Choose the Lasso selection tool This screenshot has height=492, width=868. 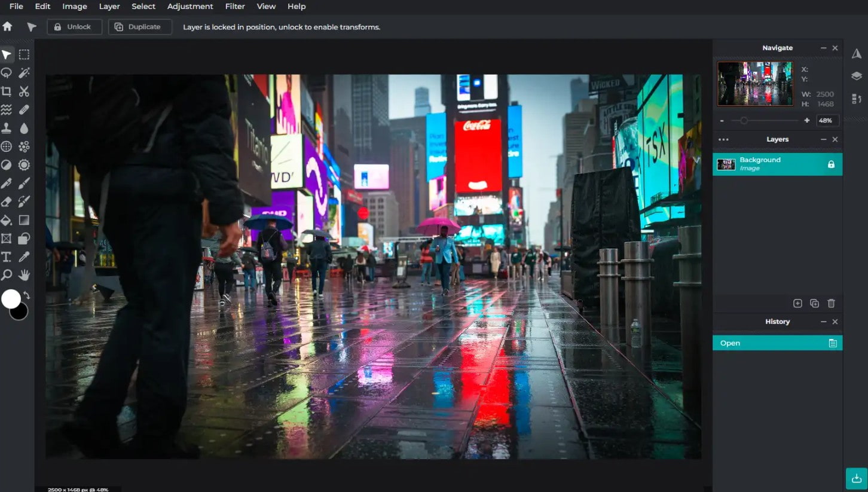(x=6, y=73)
